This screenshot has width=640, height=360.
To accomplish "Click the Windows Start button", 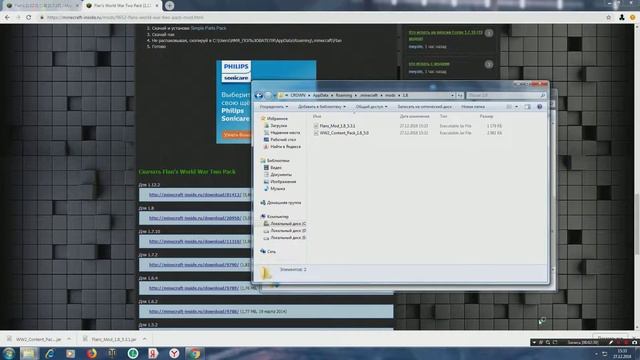I will (x=9, y=353).
